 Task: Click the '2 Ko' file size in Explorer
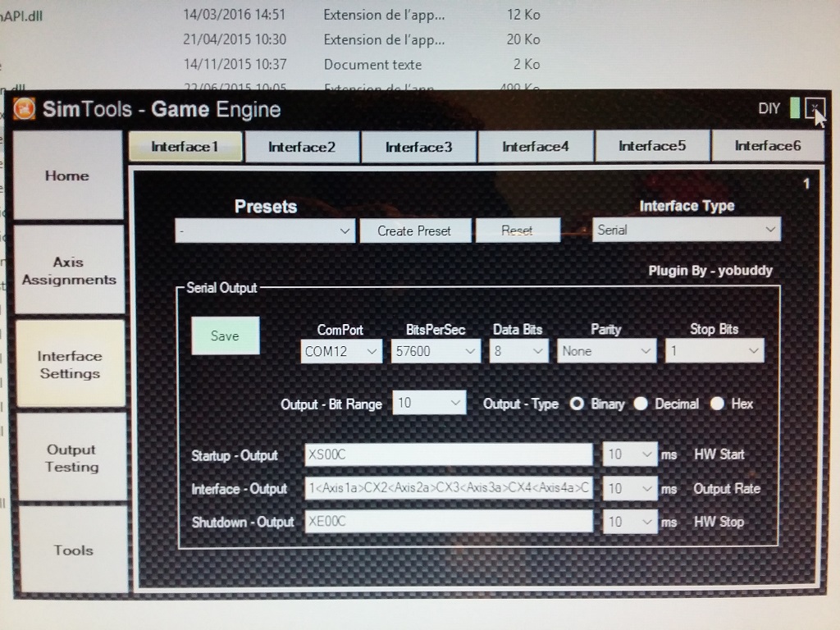tap(527, 64)
